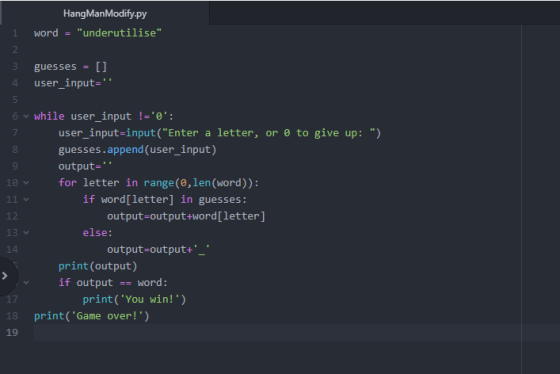Click the 'range' function on line 10
This screenshot has height=374, width=560.
pyautogui.click(x=159, y=183)
